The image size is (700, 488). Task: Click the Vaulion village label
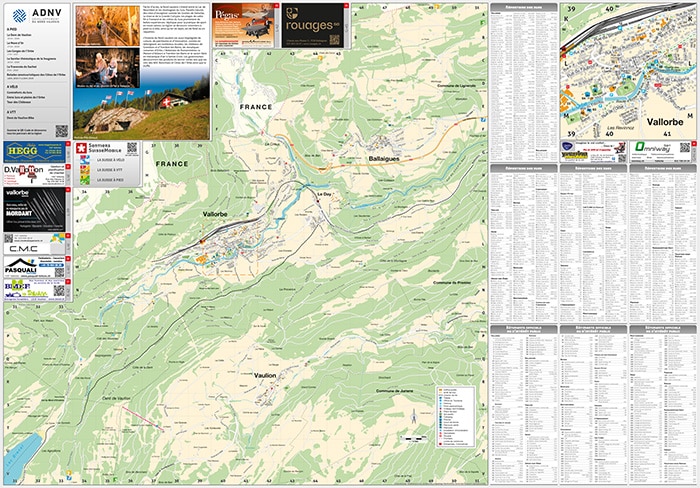(265, 376)
